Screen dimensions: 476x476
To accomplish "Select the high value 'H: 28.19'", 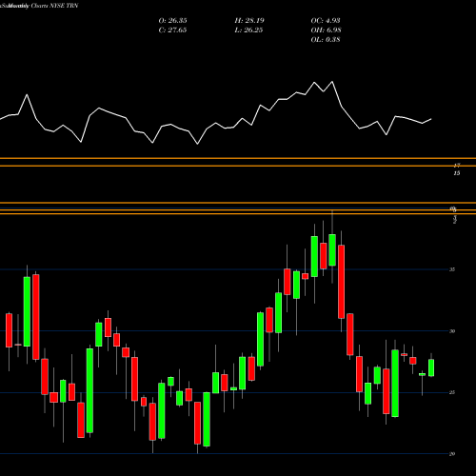I will coord(249,20).
